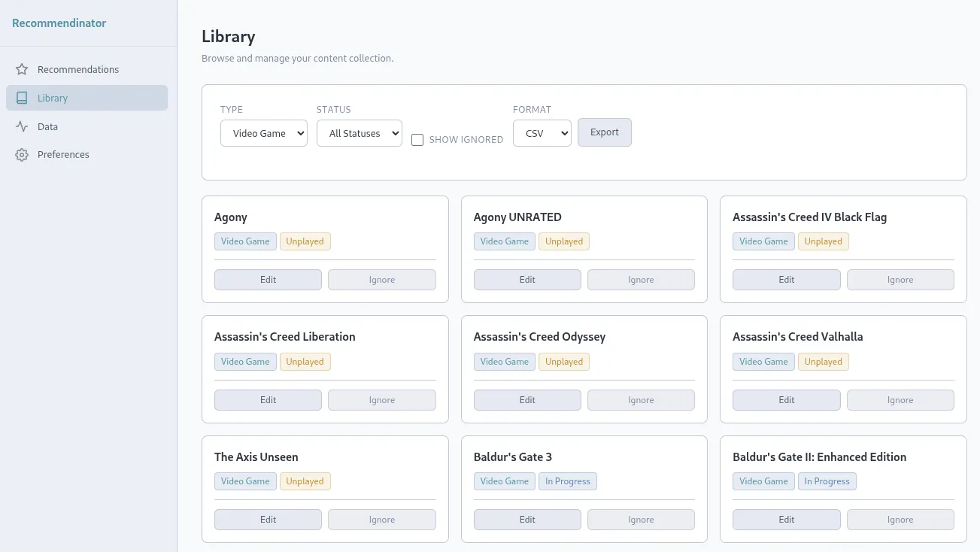
Task: Ignore the Baldur's Gate 3 entry
Action: point(641,520)
